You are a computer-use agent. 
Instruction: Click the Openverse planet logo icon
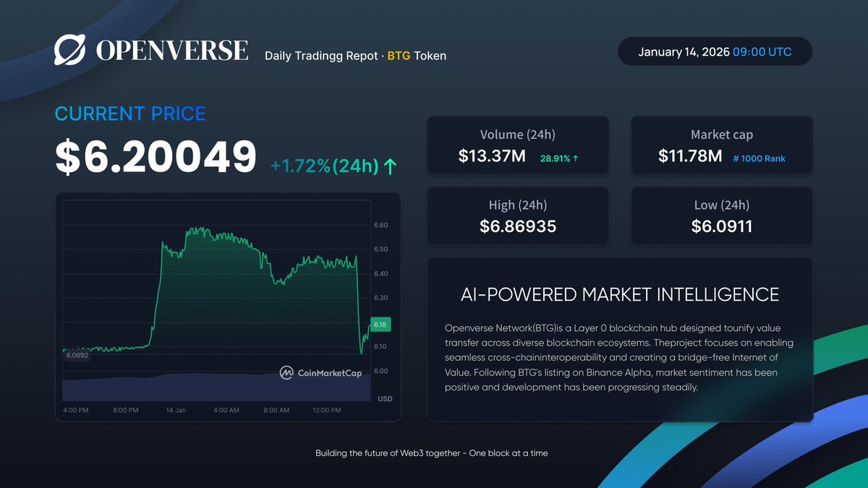tap(72, 50)
